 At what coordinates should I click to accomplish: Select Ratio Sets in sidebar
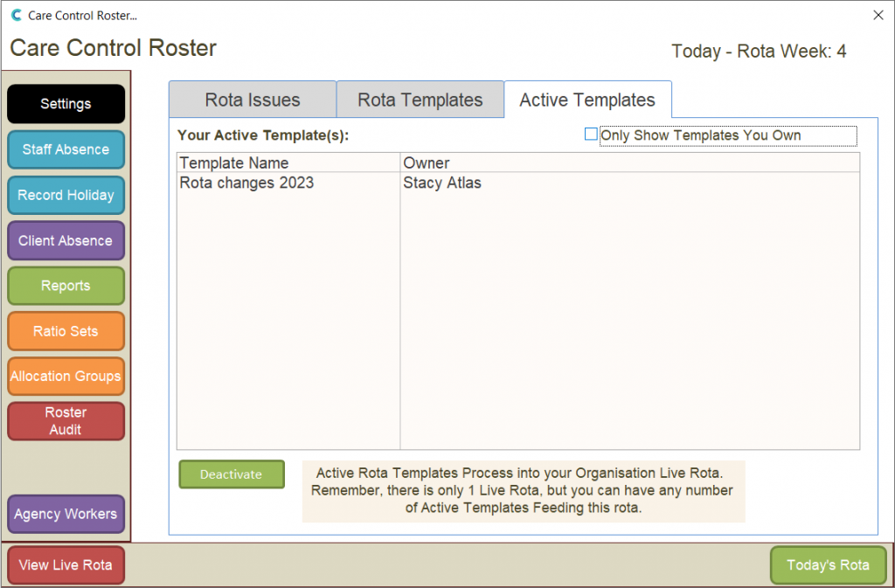tap(66, 331)
